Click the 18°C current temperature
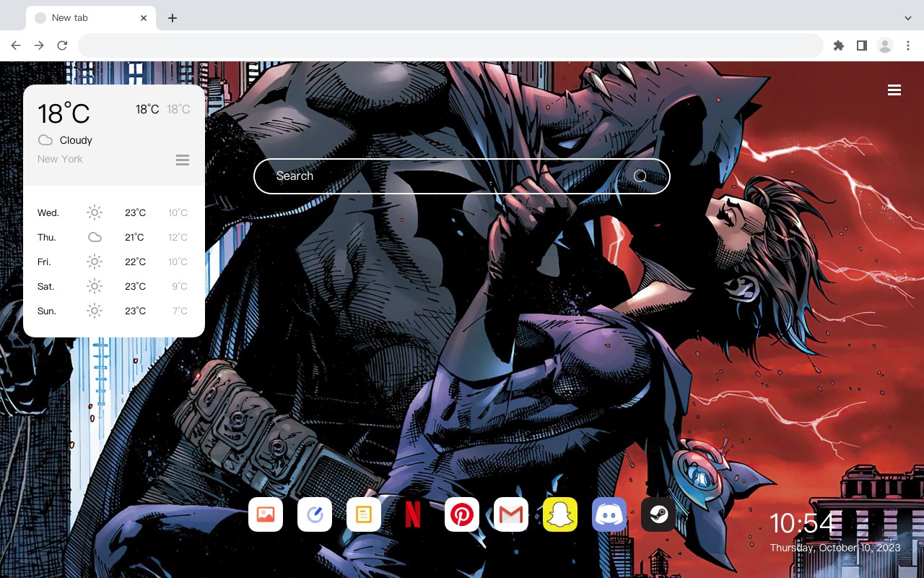 pyautogui.click(x=64, y=113)
